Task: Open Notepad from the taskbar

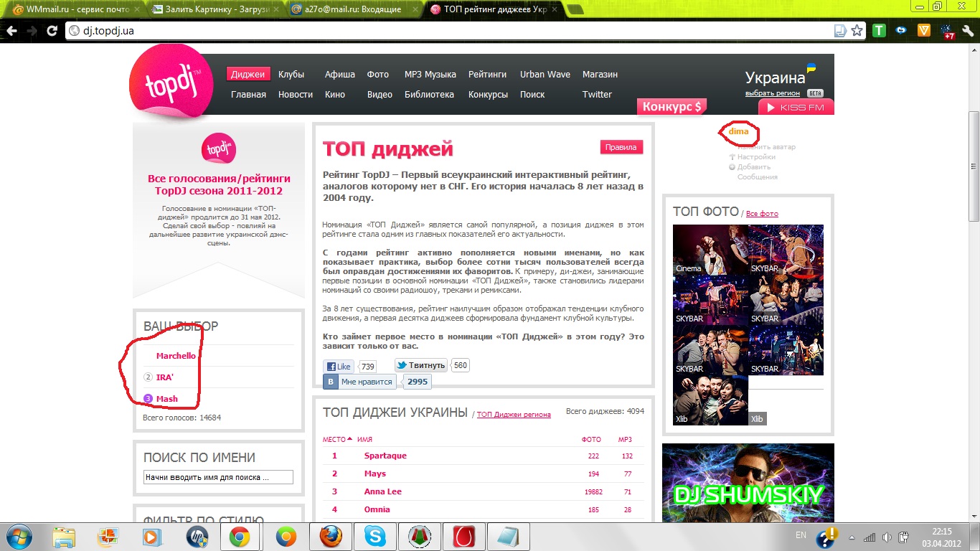Action: (x=508, y=537)
